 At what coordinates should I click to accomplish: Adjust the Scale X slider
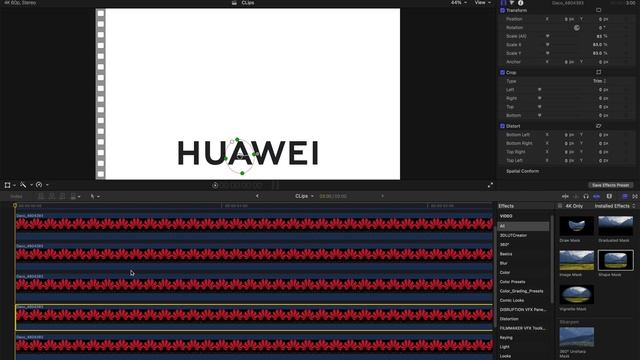click(x=548, y=44)
